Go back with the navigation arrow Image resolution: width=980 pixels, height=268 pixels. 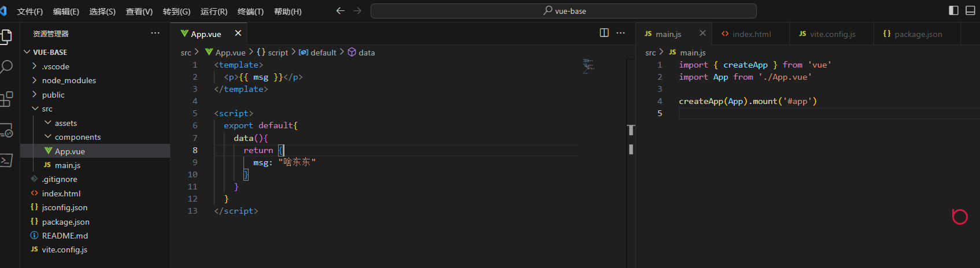pyautogui.click(x=341, y=11)
